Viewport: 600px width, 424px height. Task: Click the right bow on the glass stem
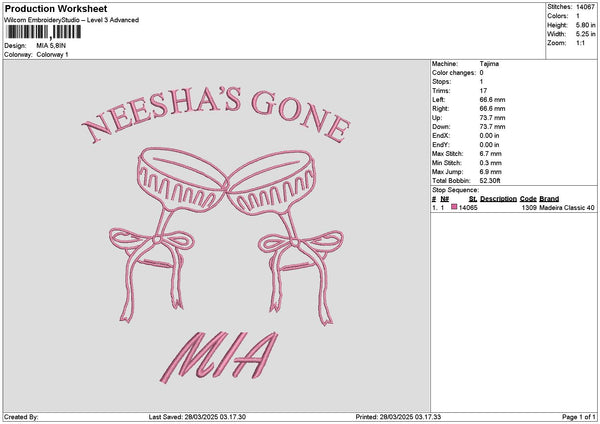click(301, 277)
